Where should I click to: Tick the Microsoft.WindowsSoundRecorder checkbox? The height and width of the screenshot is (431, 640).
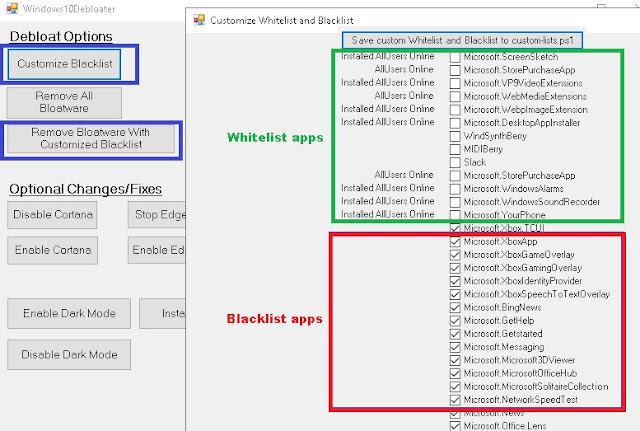[x=455, y=202]
